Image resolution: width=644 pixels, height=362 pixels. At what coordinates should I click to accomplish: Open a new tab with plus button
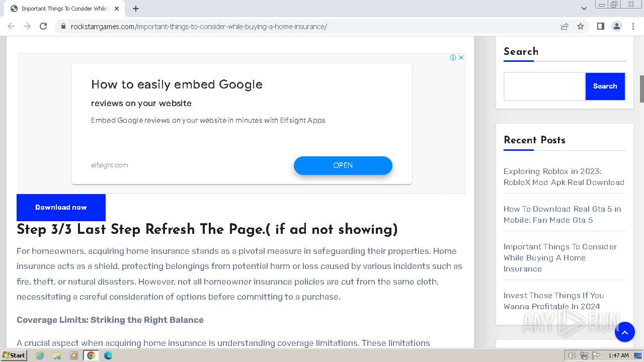(x=136, y=9)
